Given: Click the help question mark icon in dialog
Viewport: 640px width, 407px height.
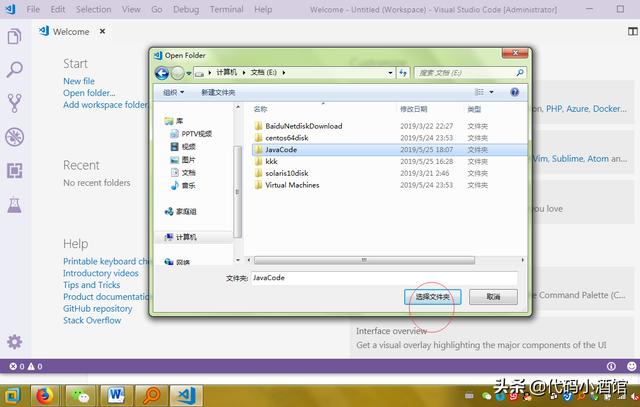Looking at the screenshot, I should pos(515,92).
